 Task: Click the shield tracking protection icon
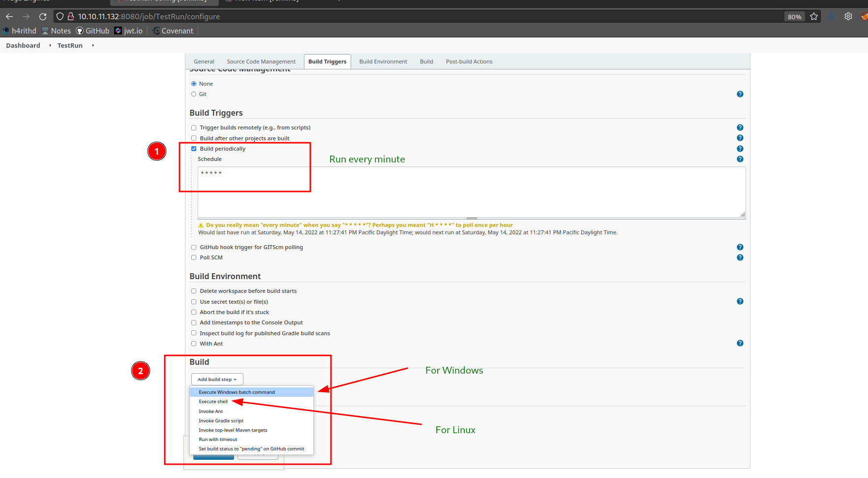60,16
